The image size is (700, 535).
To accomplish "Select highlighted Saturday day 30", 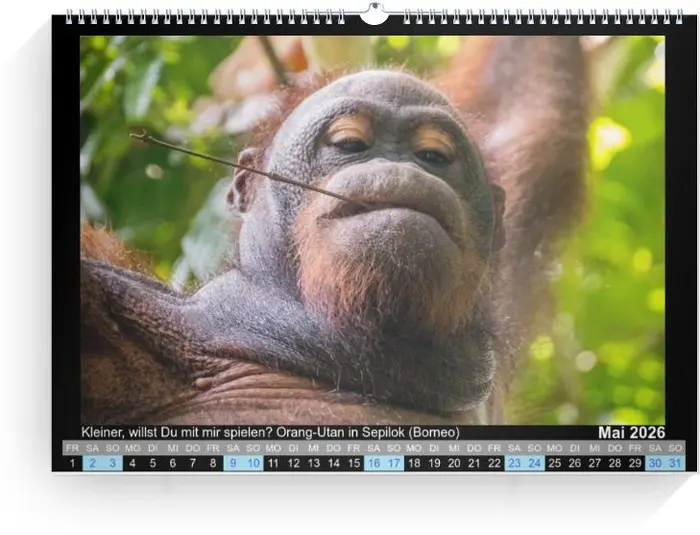I will click(655, 463).
